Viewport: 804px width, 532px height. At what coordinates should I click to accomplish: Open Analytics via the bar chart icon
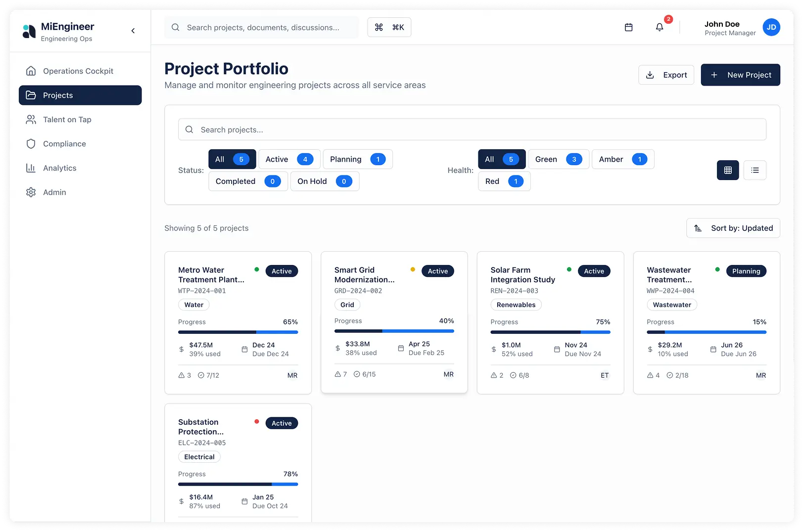(31, 168)
